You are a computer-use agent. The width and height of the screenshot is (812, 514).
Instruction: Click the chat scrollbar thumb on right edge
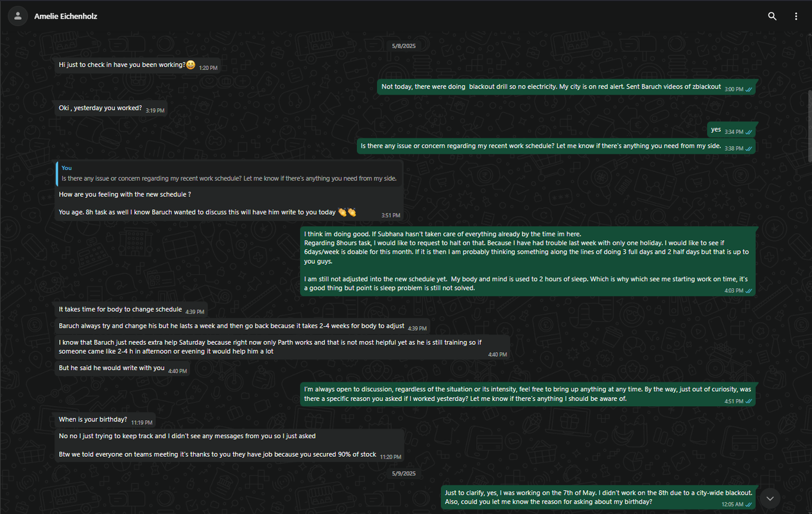coord(809,125)
